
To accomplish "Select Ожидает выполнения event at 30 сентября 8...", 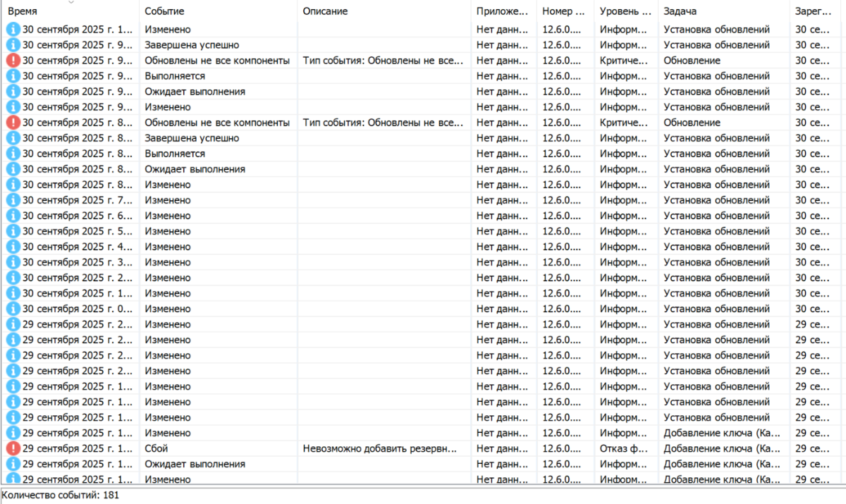I will coord(195,169).
